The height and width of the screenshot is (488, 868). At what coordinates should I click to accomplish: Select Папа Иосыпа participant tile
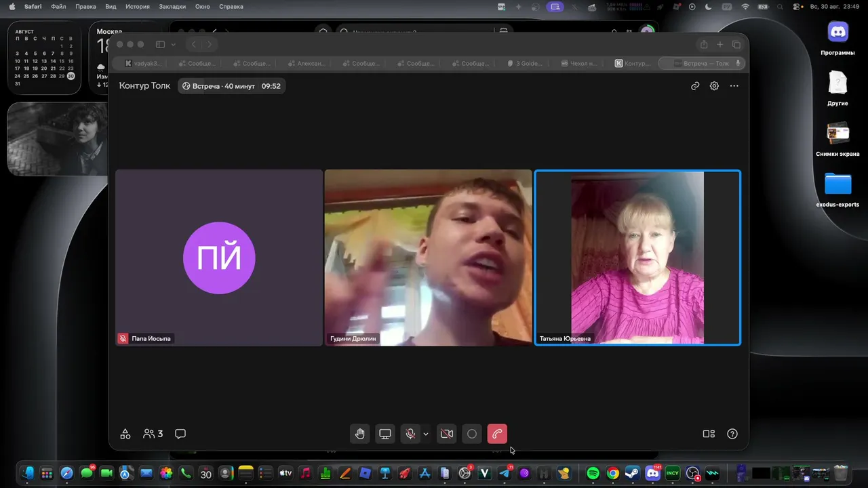point(219,258)
